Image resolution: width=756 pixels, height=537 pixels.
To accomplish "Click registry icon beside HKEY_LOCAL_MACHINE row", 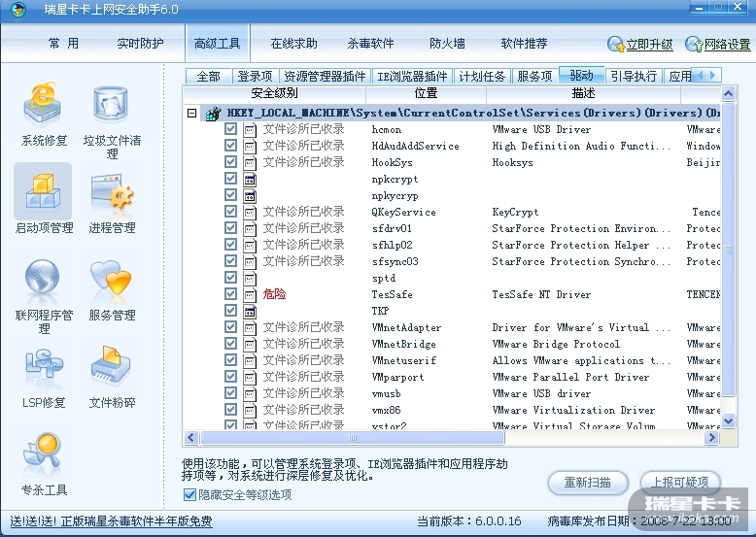I will point(214,114).
